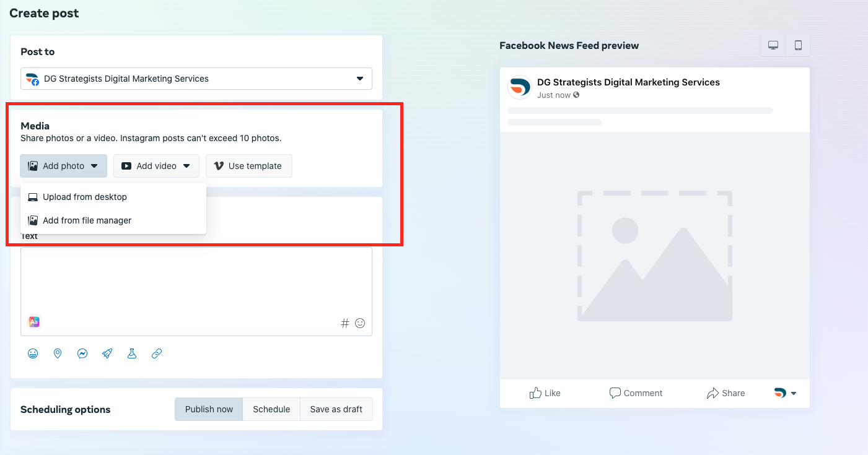The image size is (868, 455).
Task: Open the A/B test flask icon
Action: [132, 353]
